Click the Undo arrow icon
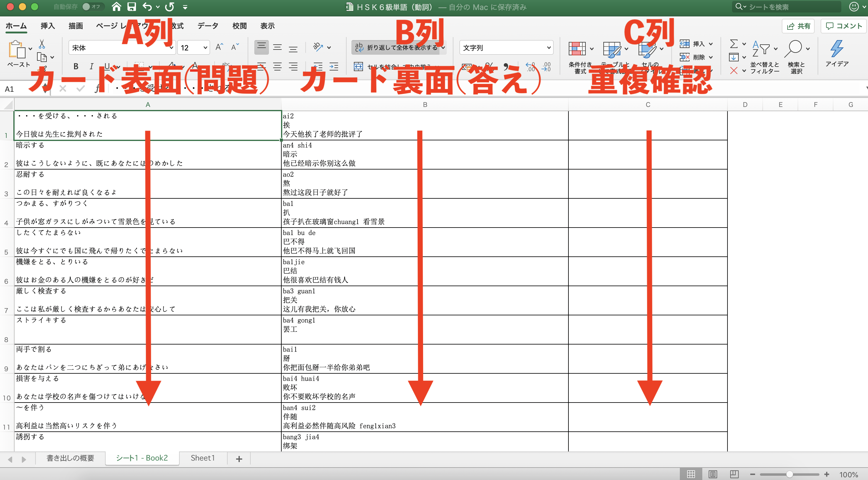 147,7
